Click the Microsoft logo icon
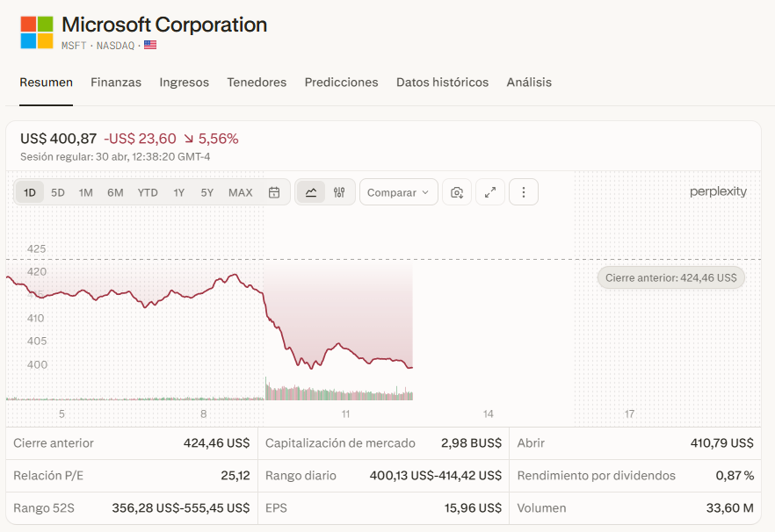The image size is (775, 532). [x=37, y=32]
